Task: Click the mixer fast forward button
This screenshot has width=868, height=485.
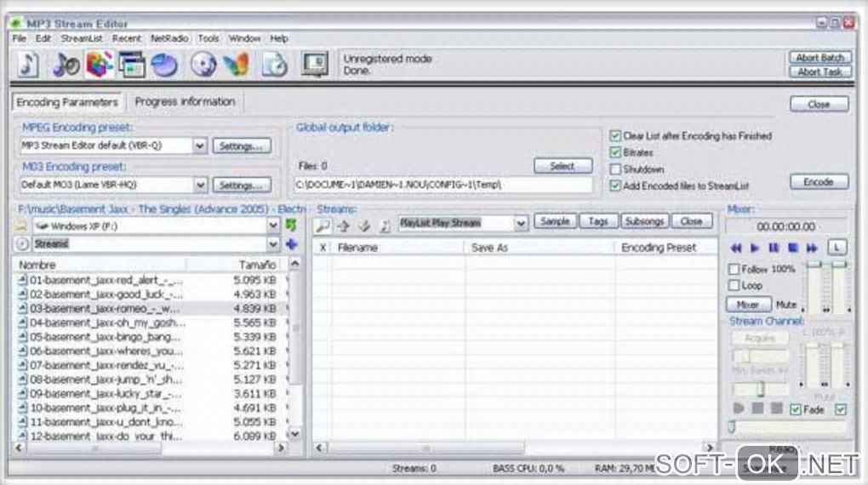Action: pos(812,248)
